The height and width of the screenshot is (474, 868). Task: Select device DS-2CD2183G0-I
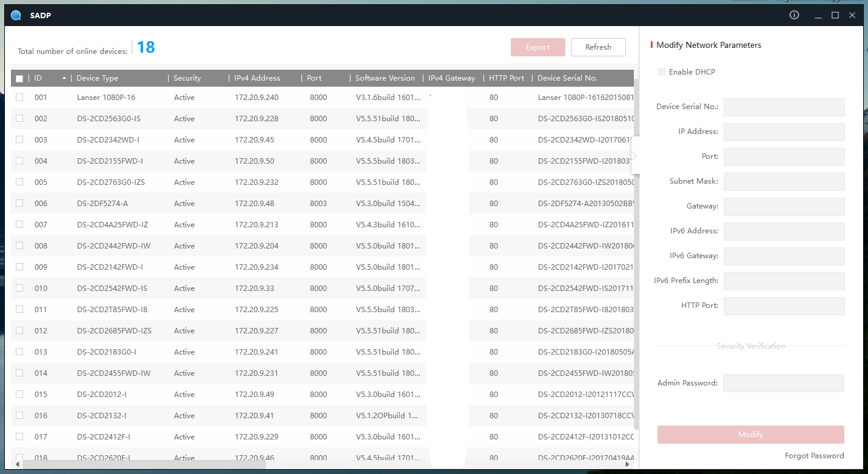[107, 352]
